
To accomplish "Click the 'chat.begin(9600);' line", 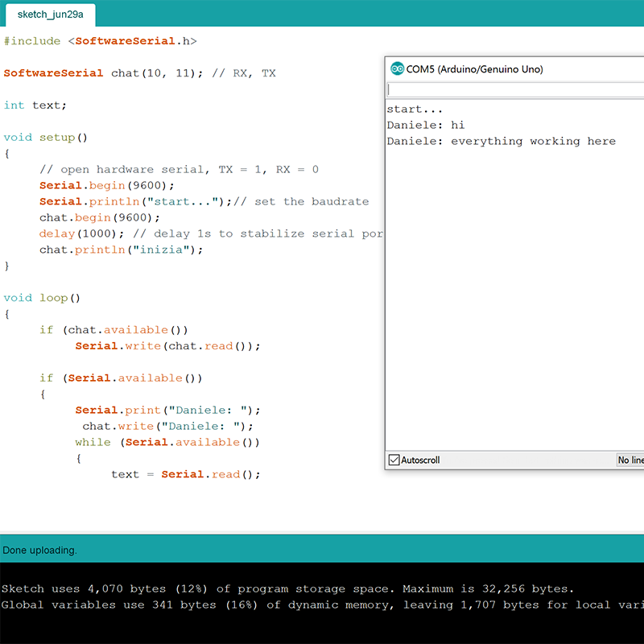I will click(99, 217).
